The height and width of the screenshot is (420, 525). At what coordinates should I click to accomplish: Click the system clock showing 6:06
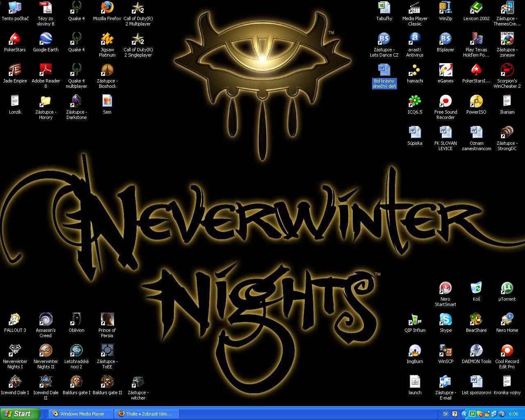pos(513,414)
